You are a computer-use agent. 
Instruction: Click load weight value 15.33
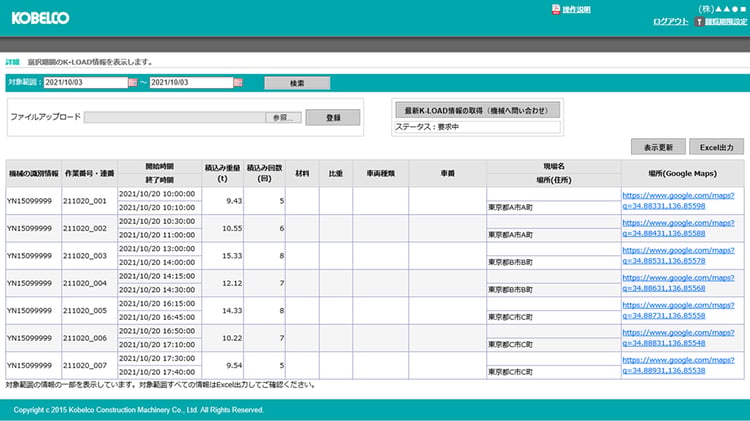point(232,255)
